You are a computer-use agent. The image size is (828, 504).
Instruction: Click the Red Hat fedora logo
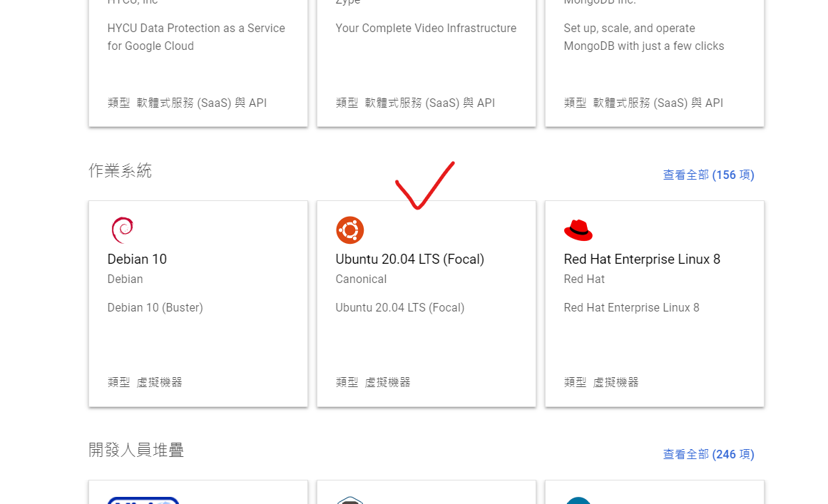(578, 231)
